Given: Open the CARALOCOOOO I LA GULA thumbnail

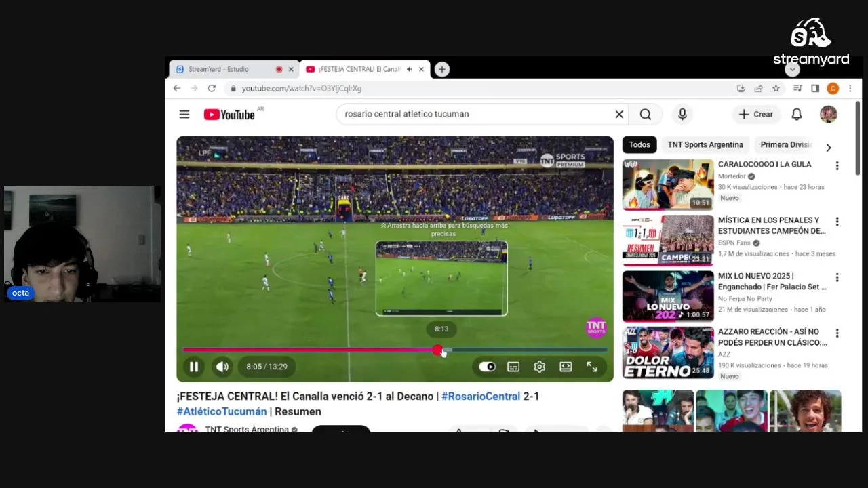Looking at the screenshot, I should pyautogui.click(x=668, y=184).
